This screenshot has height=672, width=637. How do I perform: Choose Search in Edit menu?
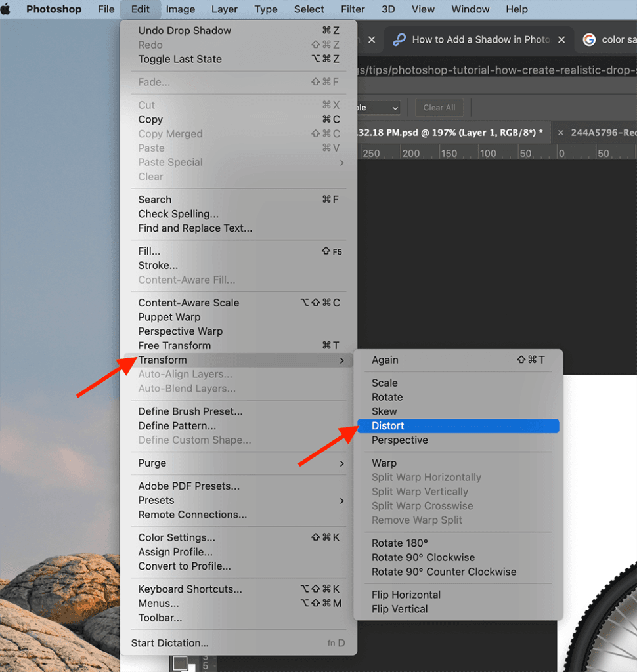(238, 199)
